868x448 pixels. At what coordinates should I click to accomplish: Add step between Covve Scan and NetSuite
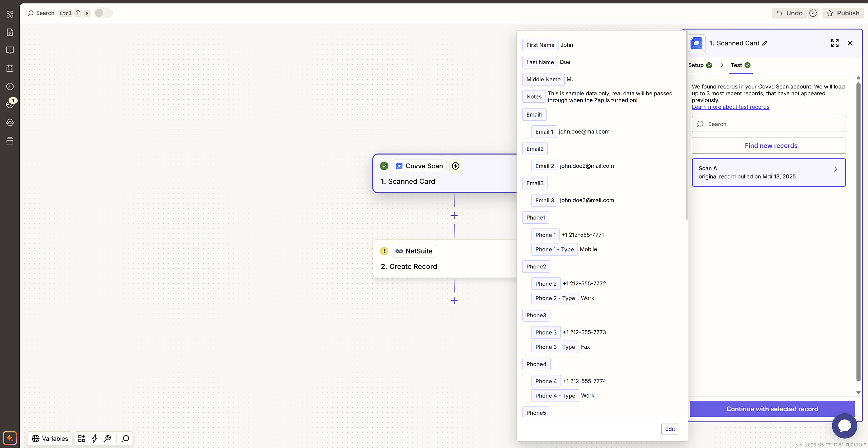click(454, 216)
